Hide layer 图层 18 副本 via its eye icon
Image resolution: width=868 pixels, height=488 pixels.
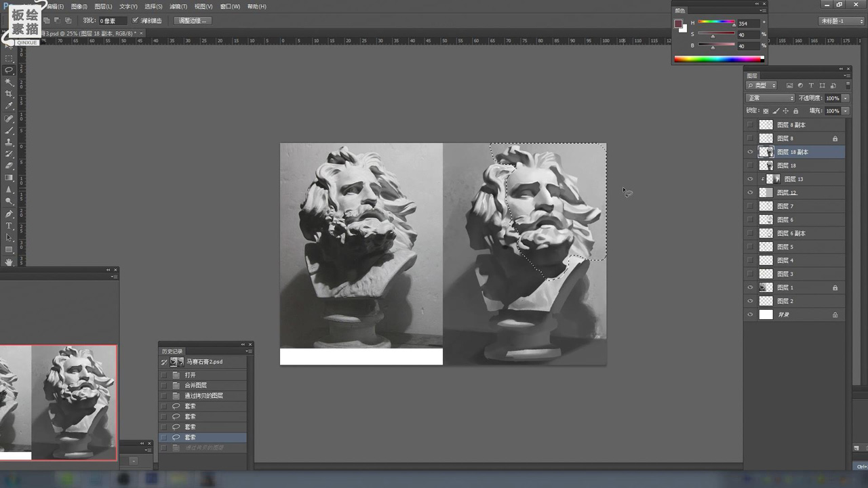750,152
